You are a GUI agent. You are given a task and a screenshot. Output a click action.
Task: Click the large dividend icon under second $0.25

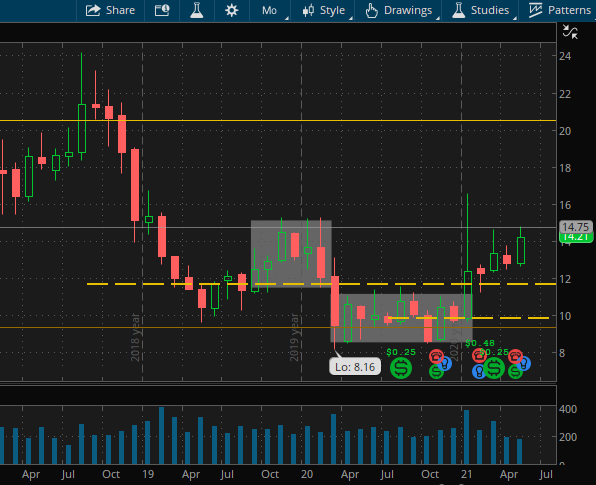[494, 368]
